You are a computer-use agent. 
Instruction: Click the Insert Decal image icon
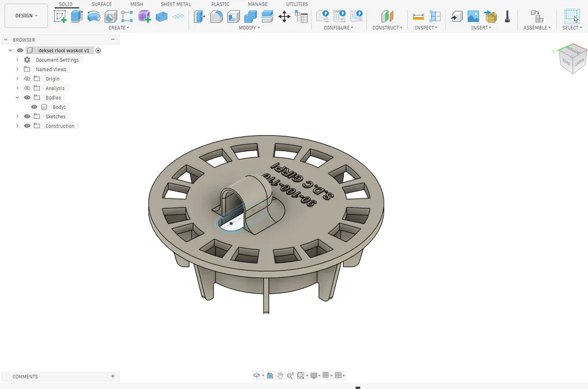[473, 16]
